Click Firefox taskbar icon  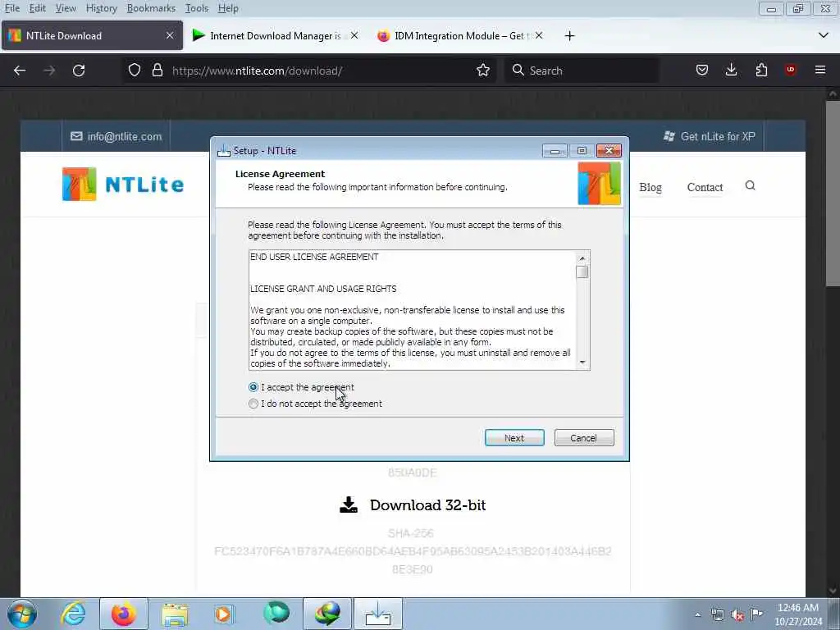click(124, 614)
